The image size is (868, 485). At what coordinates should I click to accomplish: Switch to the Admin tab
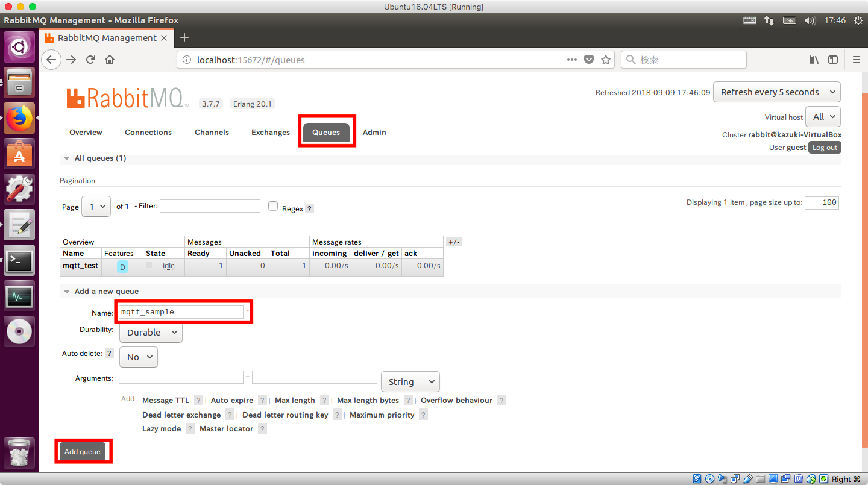click(x=374, y=133)
